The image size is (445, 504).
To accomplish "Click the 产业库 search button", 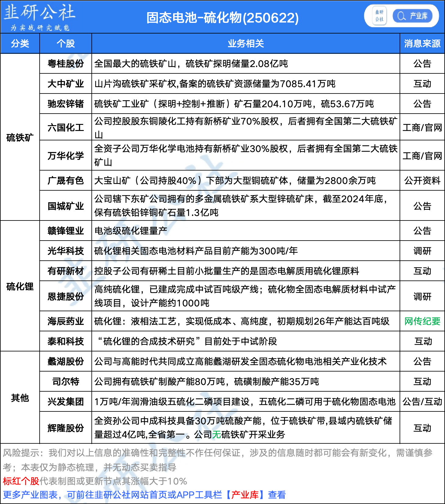I will tap(413, 16).
